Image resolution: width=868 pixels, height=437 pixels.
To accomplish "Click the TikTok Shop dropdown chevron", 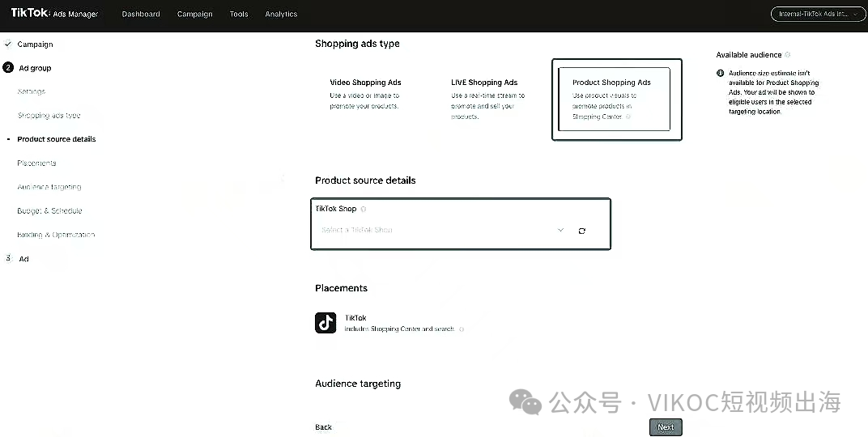I will (560, 230).
